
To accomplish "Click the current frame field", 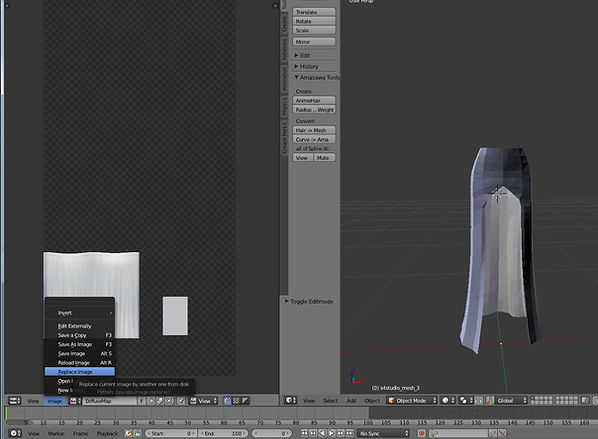I will [272, 433].
